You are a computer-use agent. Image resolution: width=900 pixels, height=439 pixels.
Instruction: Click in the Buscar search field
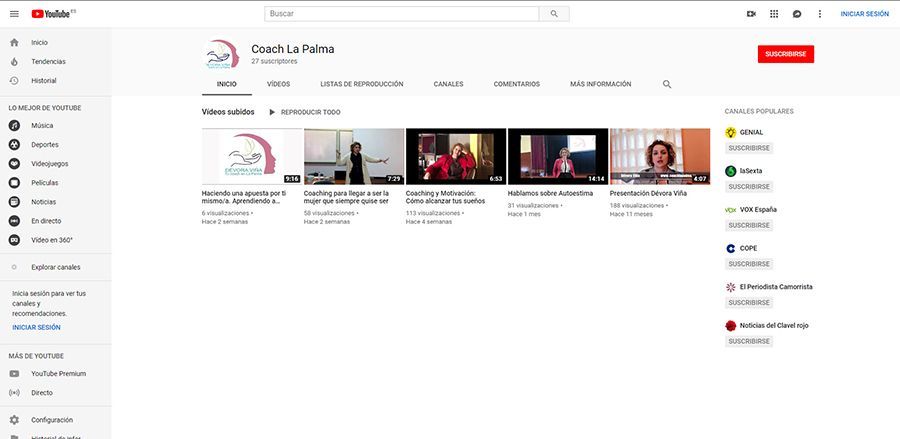402,14
